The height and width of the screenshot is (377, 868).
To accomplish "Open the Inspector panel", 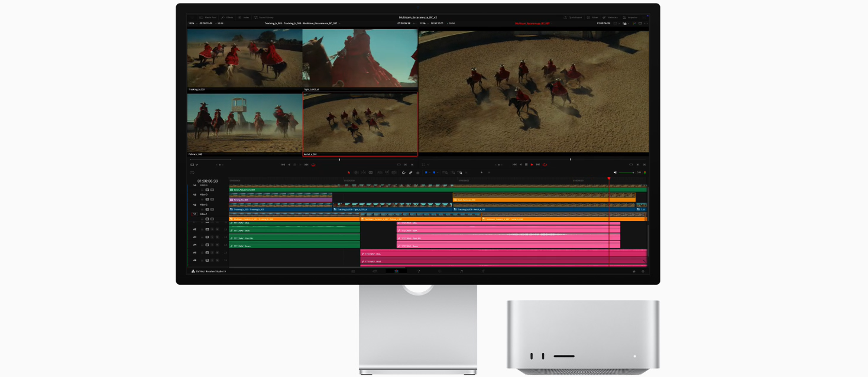I will (x=630, y=18).
